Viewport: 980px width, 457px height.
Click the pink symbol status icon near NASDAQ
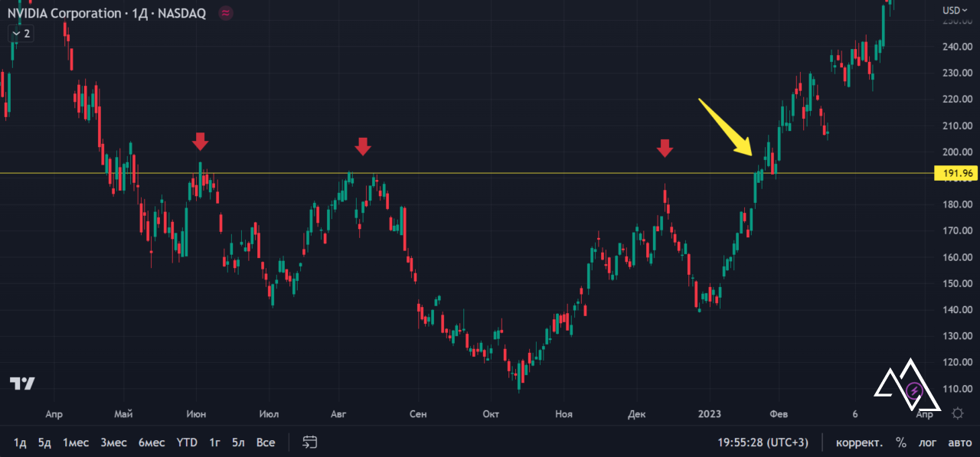(225, 13)
